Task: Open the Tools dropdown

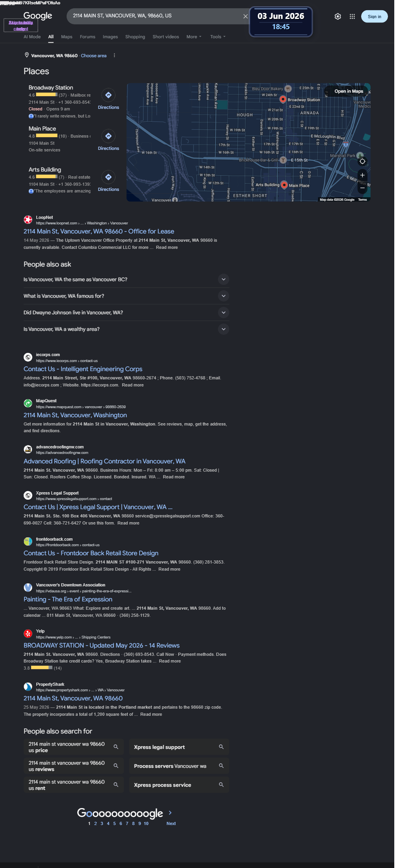Action: [218, 37]
